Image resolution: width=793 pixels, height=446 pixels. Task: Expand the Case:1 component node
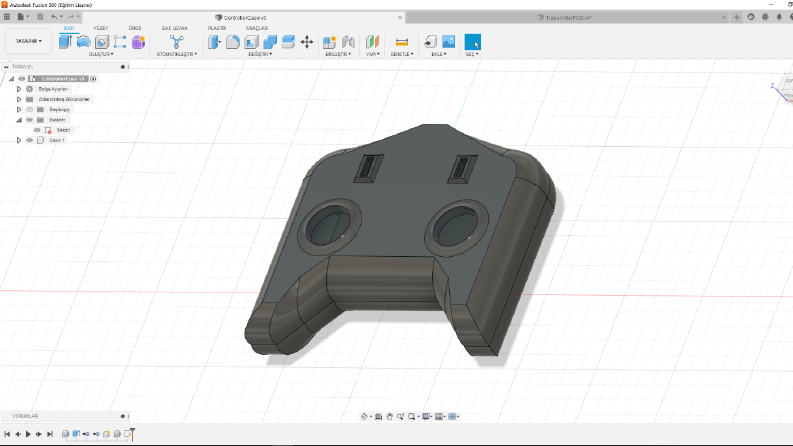click(x=19, y=140)
